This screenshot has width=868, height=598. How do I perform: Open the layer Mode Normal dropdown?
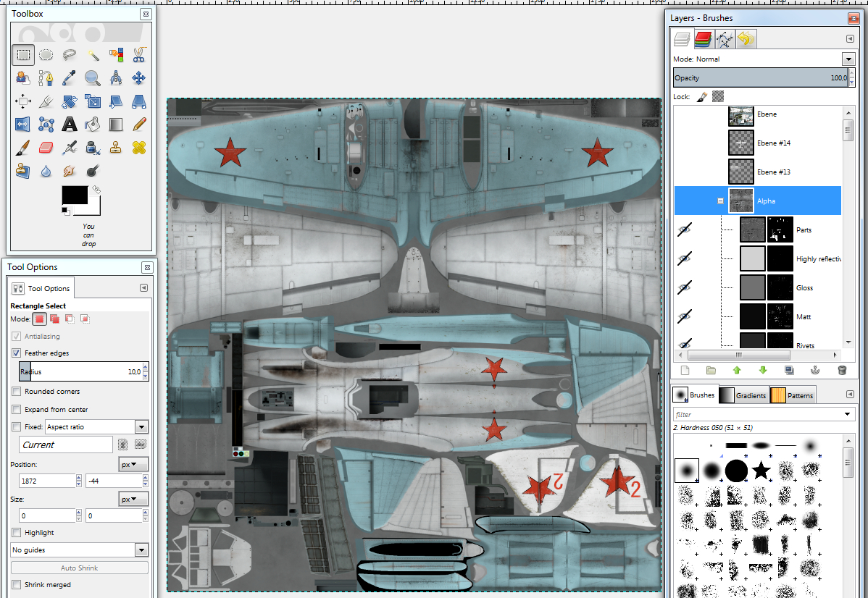(848, 59)
